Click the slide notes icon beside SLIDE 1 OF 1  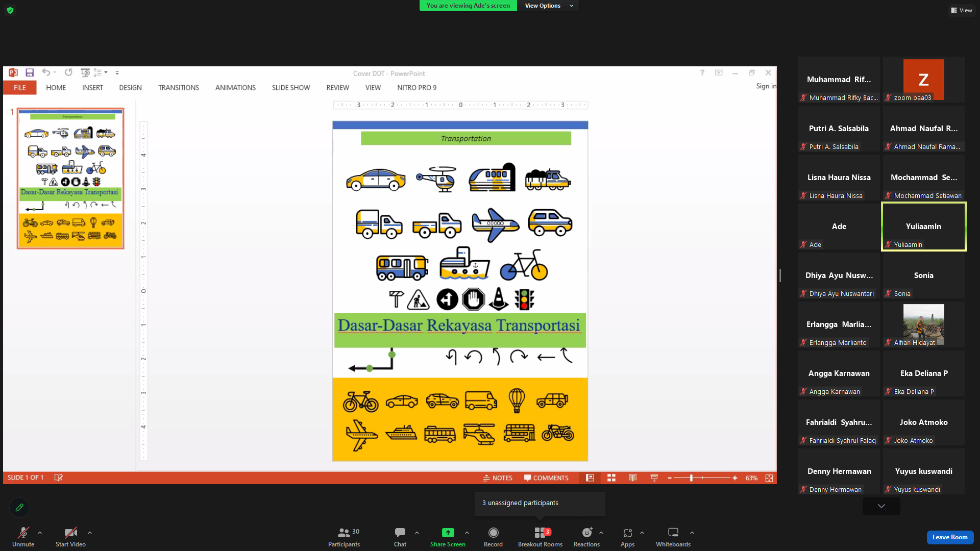(x=59, y=478)
